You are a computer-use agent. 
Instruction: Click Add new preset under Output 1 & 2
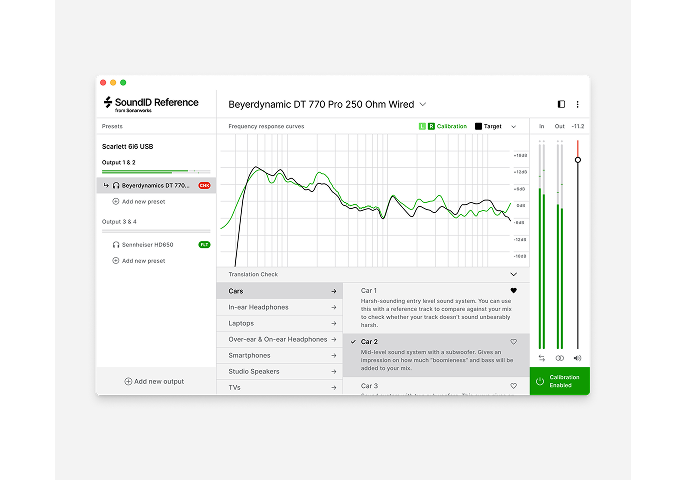pyautogui.click(x=139, y=202)
